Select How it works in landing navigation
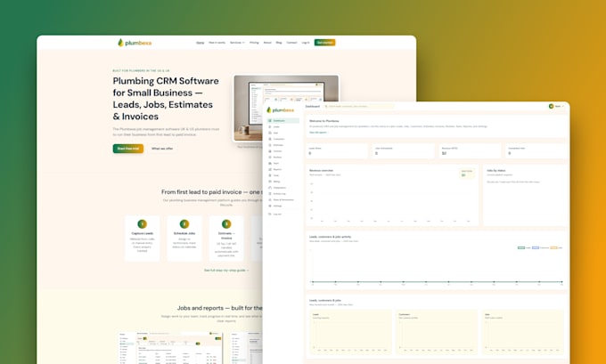 (x=217, y=43)
